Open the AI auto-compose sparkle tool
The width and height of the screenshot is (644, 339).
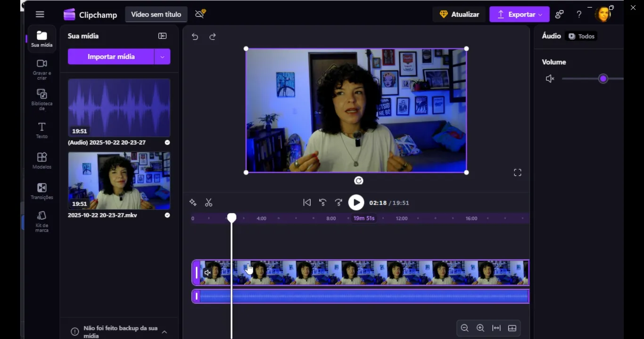click(x=193, y=202)
